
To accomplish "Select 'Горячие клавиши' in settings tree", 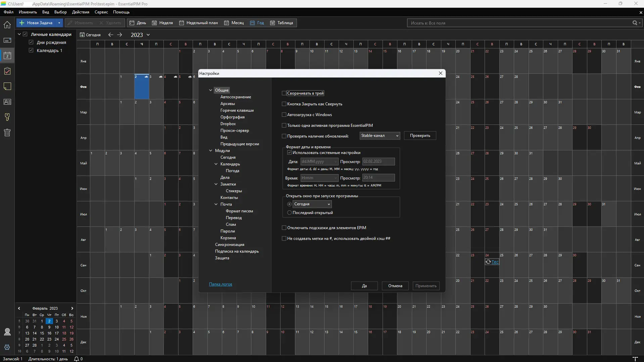I will (237, 110).
